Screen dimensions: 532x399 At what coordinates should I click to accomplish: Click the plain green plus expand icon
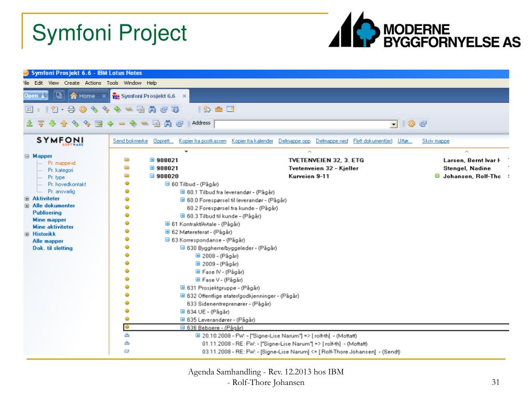tap(110, 124)
